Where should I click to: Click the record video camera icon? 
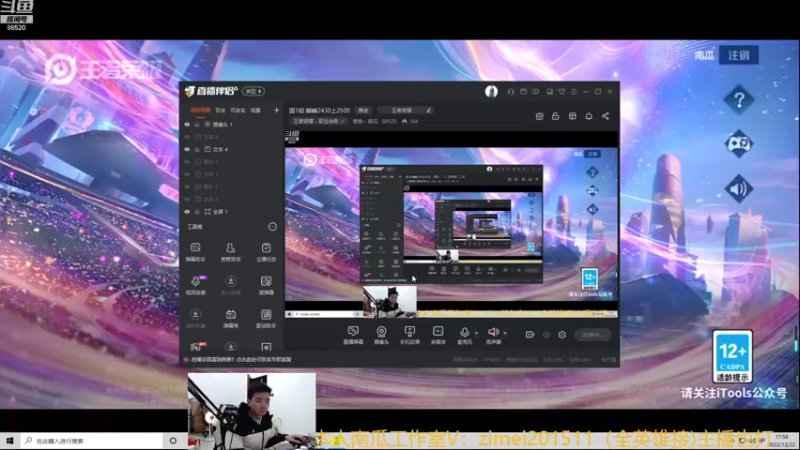(x=530, y=335)
